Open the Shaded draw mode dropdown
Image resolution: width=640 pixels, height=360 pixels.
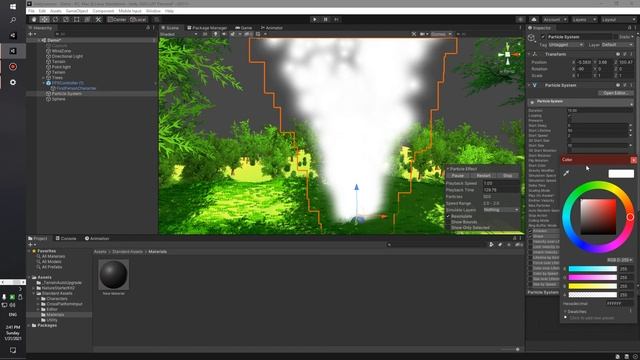[x=178, y=34]
